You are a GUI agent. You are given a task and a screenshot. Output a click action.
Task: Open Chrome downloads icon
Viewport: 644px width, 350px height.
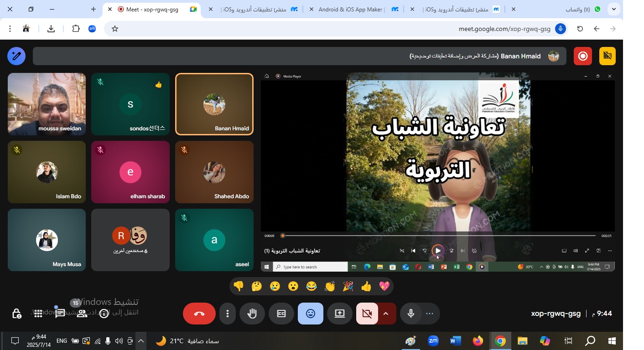pyautogui.click(x=51, y=29)
